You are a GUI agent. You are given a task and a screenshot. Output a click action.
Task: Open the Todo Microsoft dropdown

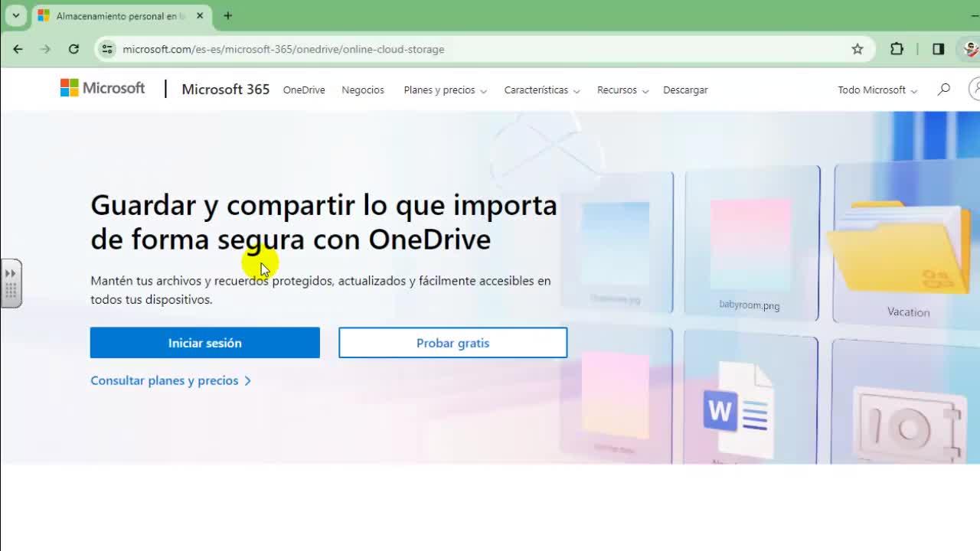click(877, 90)
